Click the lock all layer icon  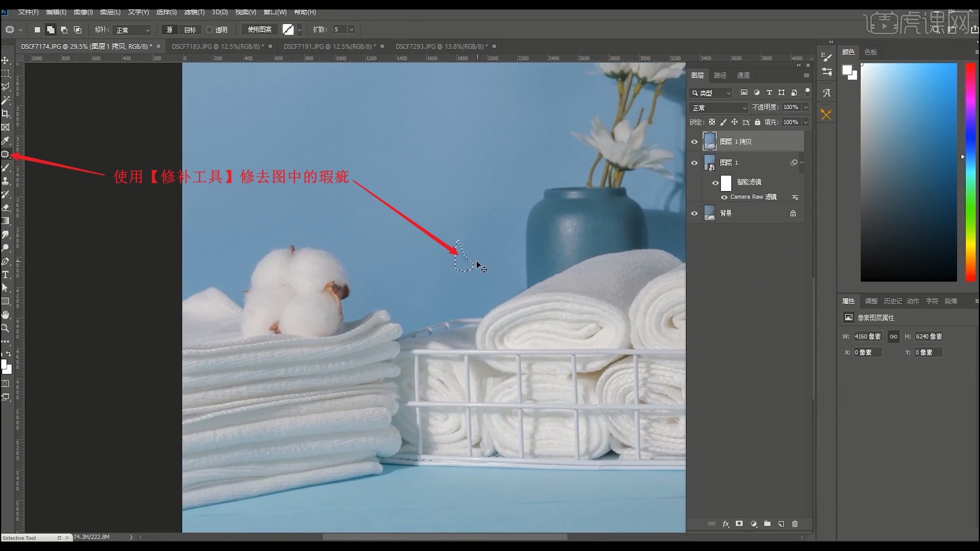757,122
